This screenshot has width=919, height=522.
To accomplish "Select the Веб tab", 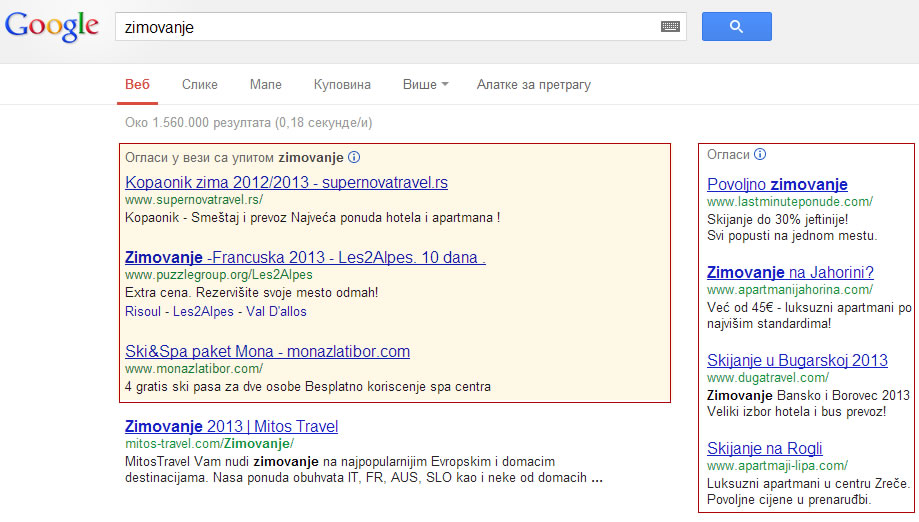I will pyautogui.click(x=136, y=85).
